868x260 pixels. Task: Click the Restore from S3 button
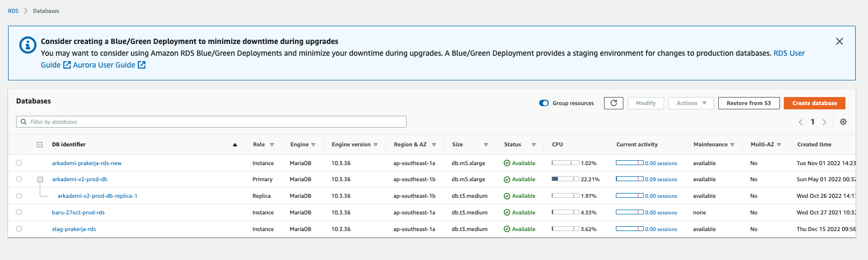point(748,103)
